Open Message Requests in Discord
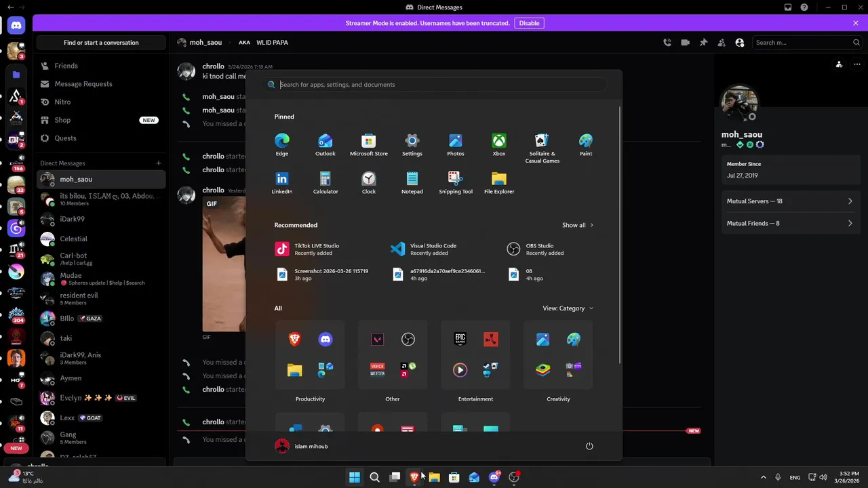This screenshot has width=868, height=488. [x=101, y=84]
